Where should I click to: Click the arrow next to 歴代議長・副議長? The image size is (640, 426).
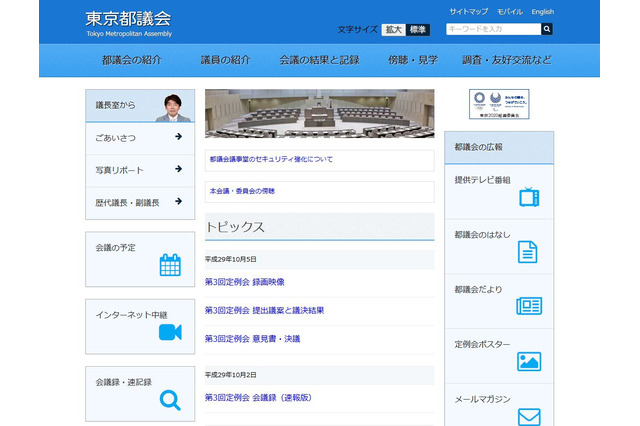pos(178,201)
